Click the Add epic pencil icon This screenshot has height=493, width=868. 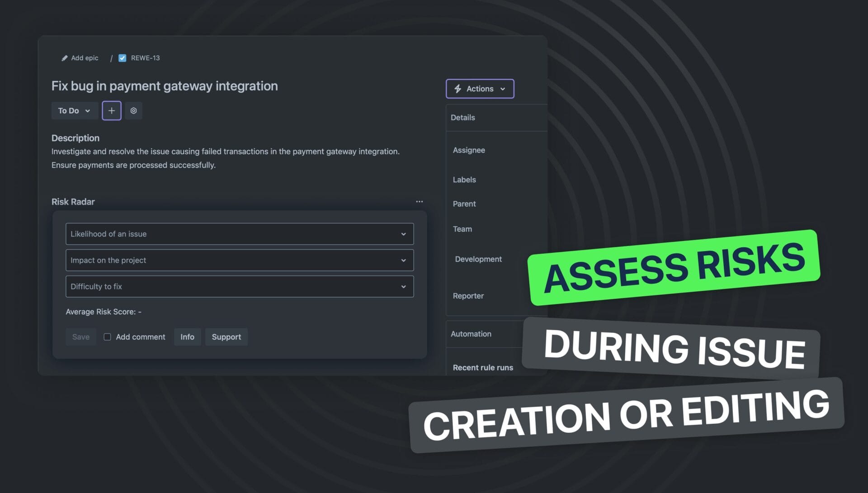pyautogui.click(x=65, y=58)
